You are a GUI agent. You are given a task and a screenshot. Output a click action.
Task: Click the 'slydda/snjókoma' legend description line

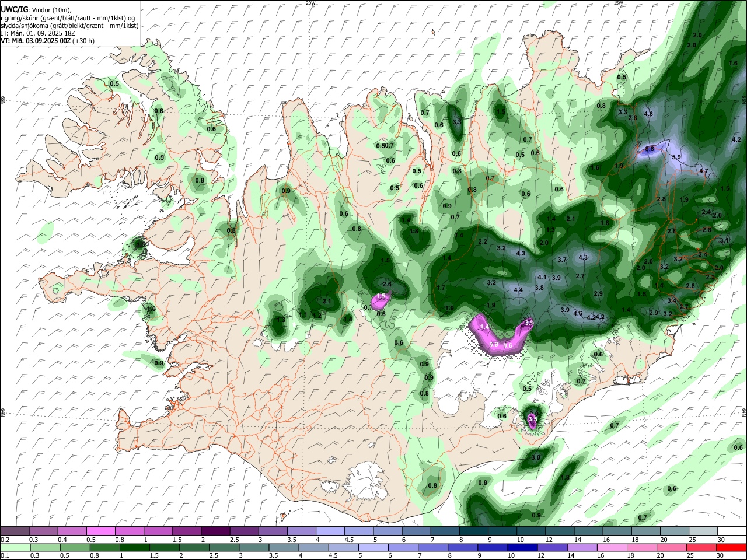[69, 26]
